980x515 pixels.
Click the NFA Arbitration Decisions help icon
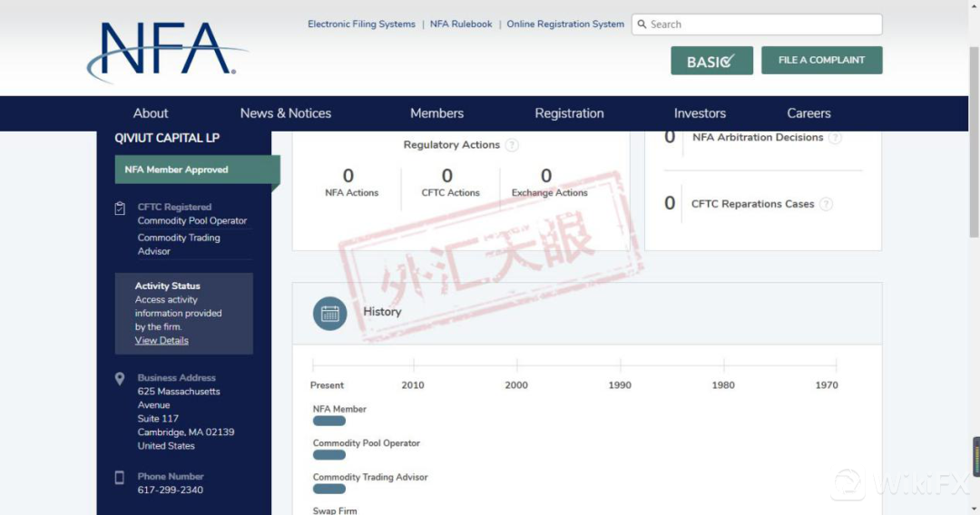835,137
